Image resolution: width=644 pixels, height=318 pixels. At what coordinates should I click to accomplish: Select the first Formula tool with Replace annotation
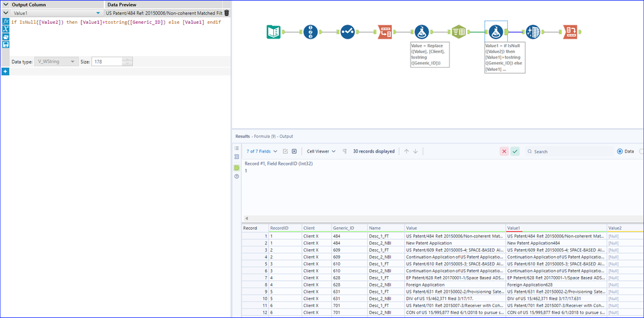tap(422, 32)
